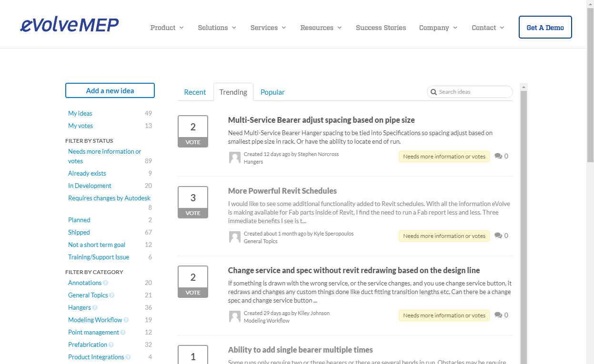Vote for Ability to add single bearer idea

193,354
